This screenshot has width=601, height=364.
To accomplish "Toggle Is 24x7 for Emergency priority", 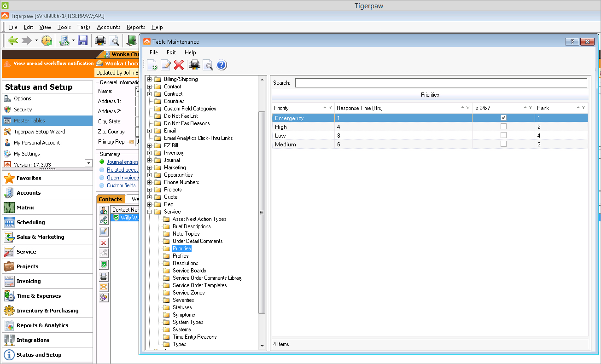I will coord(502,118).
